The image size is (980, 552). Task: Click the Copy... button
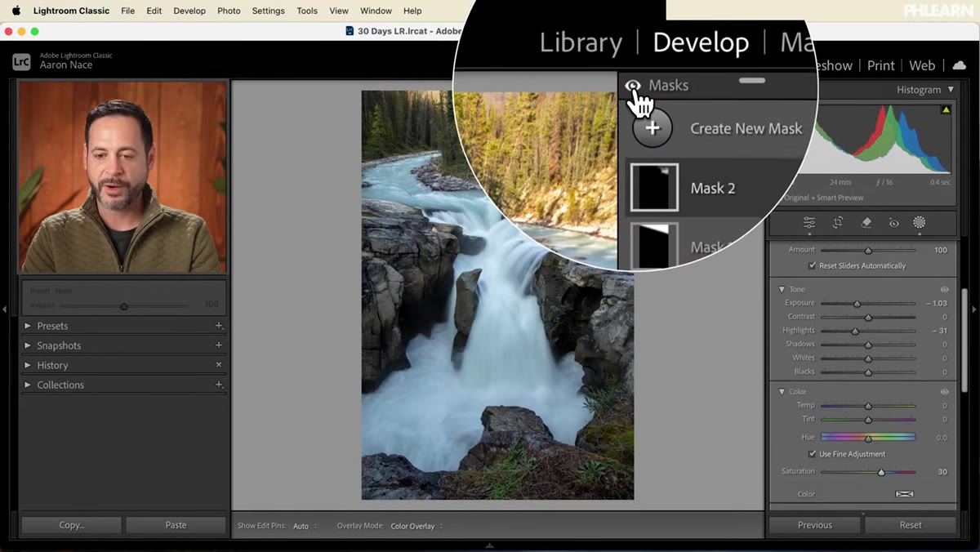[x=72, y=525]
